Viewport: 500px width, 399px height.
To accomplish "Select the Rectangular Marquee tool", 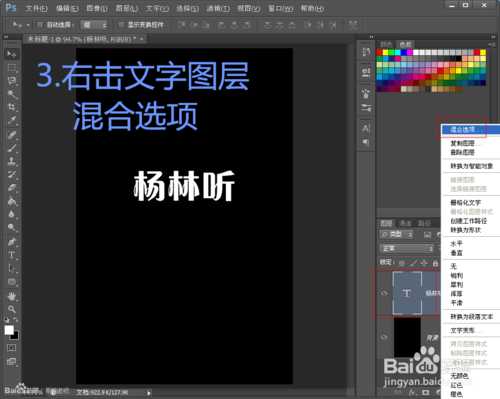I will point(12,68).
